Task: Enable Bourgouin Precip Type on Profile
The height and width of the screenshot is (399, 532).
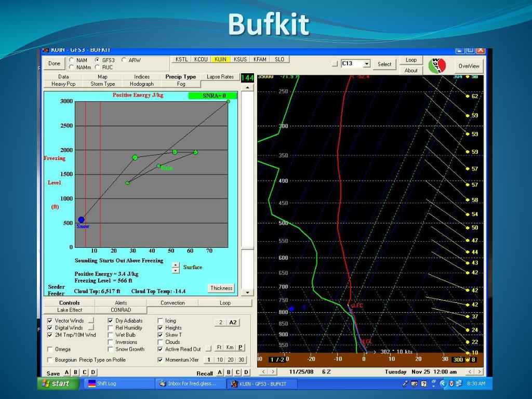Action: click(50, 360)
